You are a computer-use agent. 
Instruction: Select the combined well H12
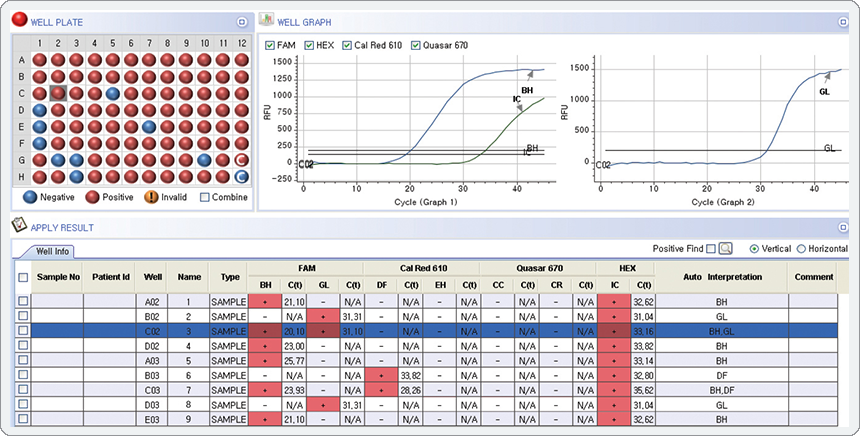[x=241, y=177]
